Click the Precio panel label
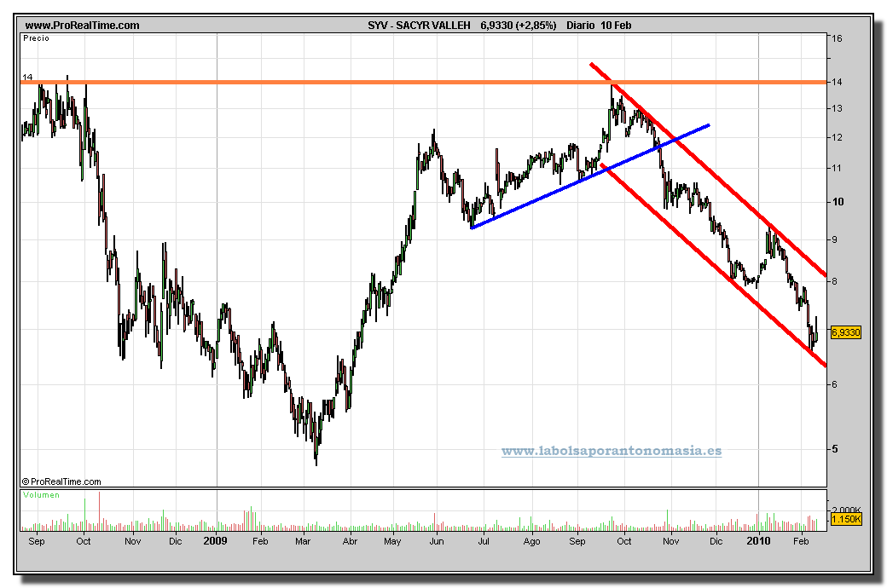The height and width of the screenshot is (588, 887). coord(36,38)
